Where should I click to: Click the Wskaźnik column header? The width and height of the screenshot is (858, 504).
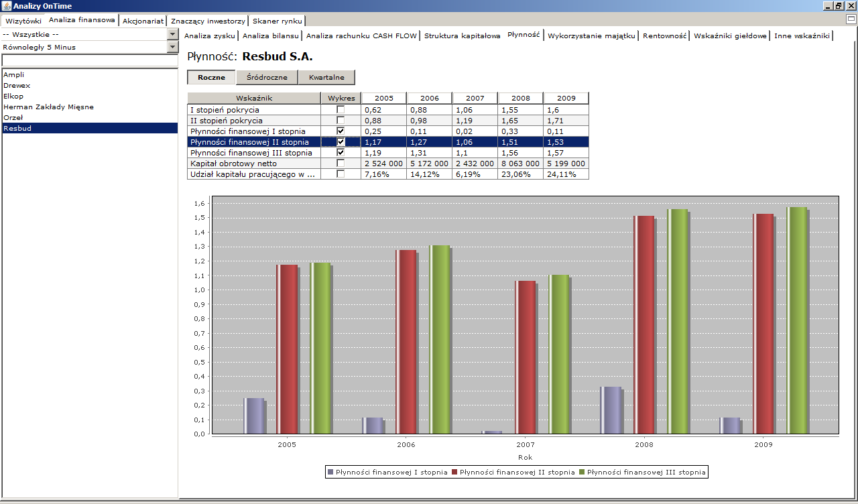click(254, 98)
